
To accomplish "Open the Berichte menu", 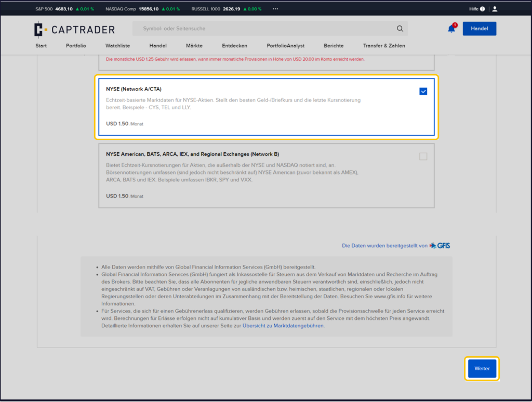I will coord(334,46).
